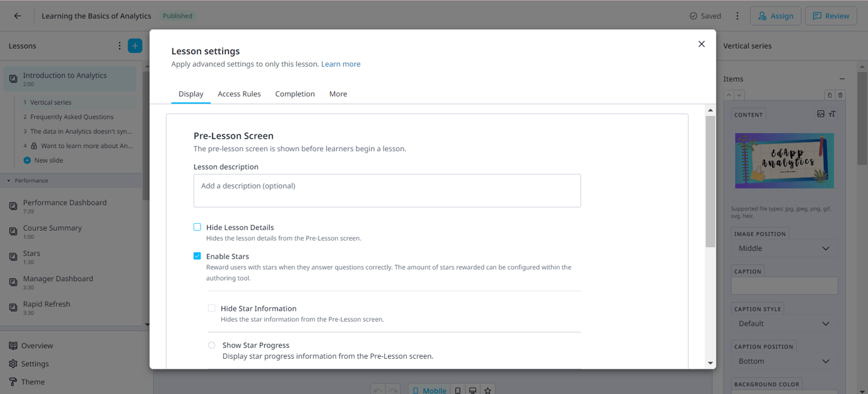
Task: Select the More tab
Action: [338, 94]
